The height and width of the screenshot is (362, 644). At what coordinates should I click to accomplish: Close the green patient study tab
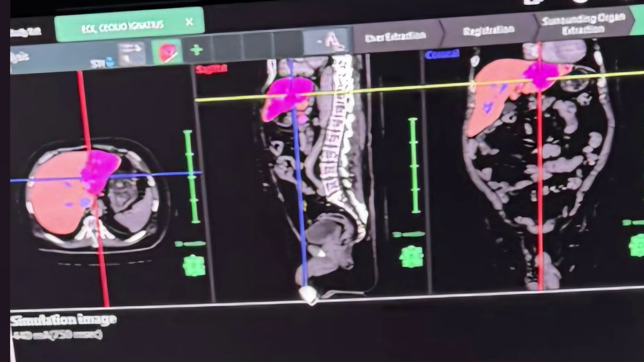(x=189, y=22)
